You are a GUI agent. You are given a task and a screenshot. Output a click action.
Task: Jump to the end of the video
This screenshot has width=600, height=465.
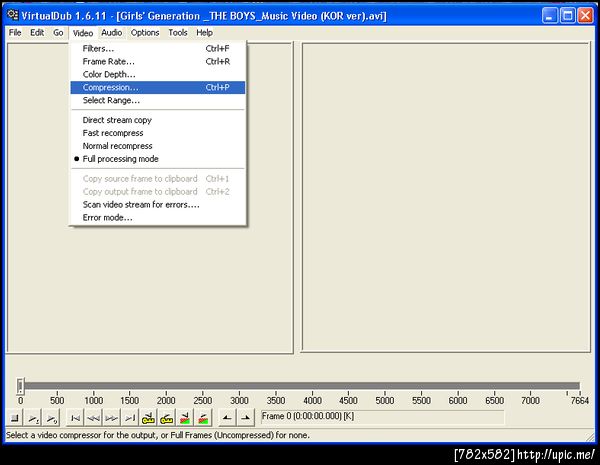click(x=130, y=418)
